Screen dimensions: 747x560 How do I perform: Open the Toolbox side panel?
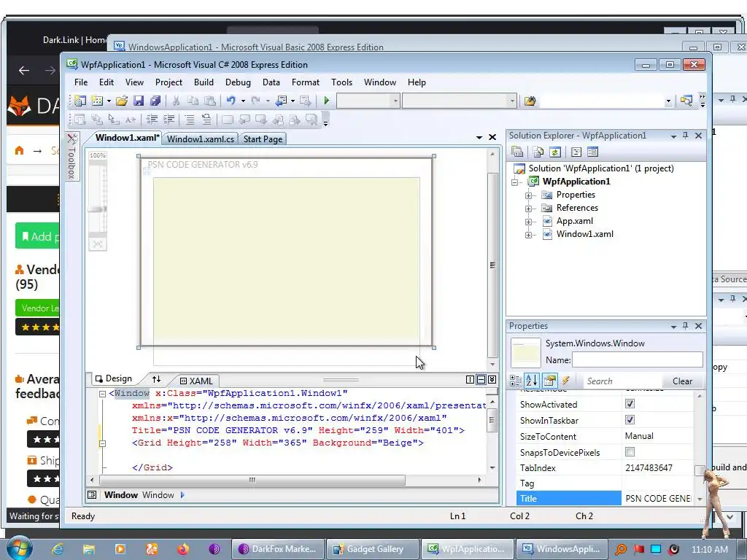72,157
